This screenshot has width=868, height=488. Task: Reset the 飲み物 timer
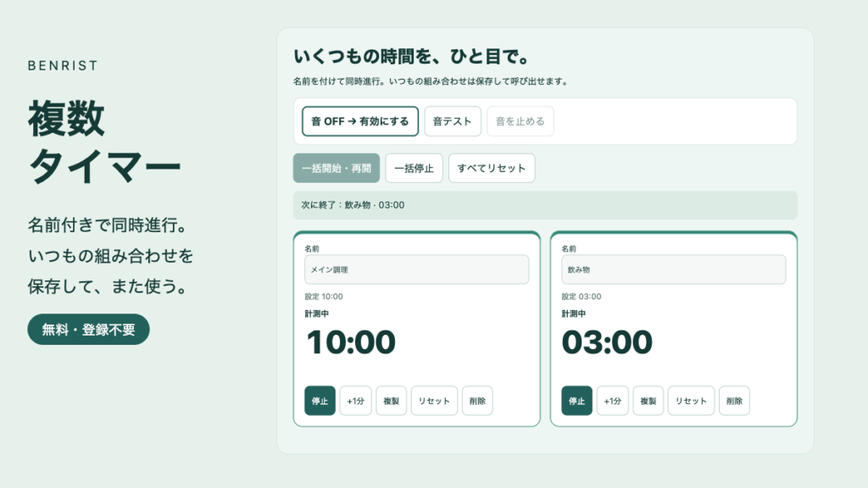point(691,401)
